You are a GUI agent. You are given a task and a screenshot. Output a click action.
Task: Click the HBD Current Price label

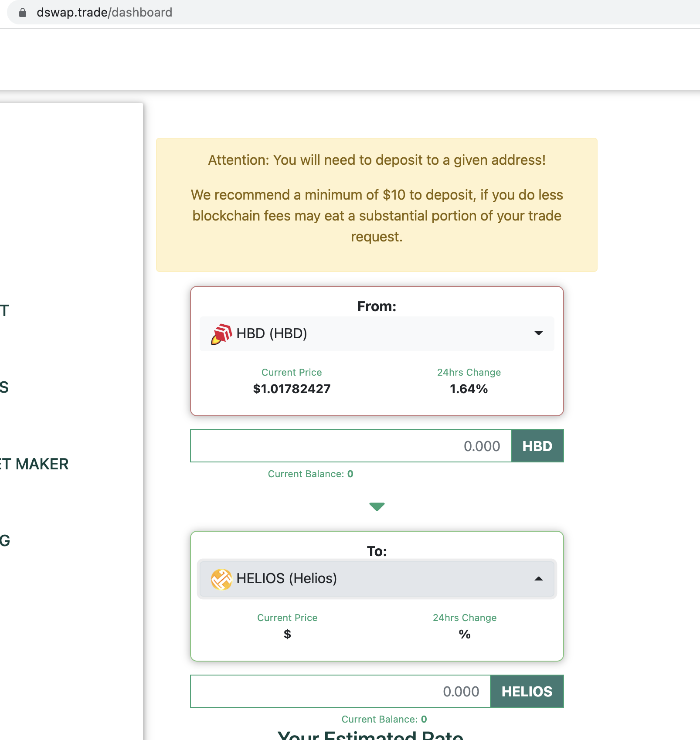[292, 372]
